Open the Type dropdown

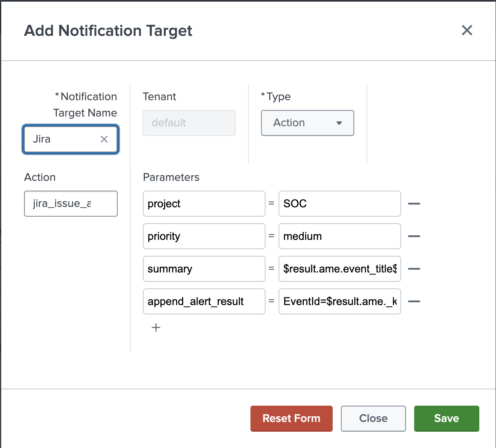pos(307,123)
